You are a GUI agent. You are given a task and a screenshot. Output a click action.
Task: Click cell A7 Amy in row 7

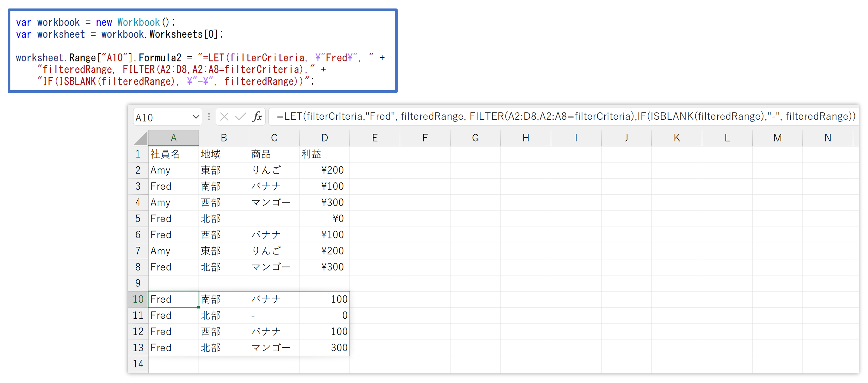pos(173,251)
